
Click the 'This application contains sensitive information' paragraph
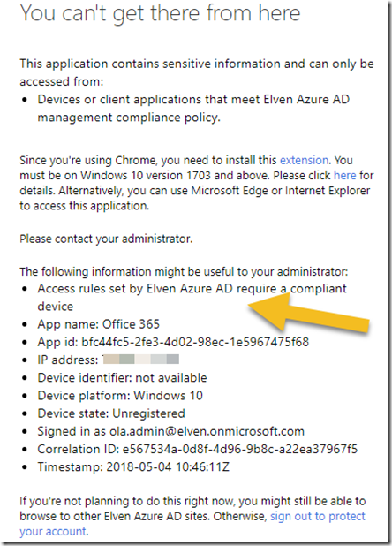[x=197, y=72]
